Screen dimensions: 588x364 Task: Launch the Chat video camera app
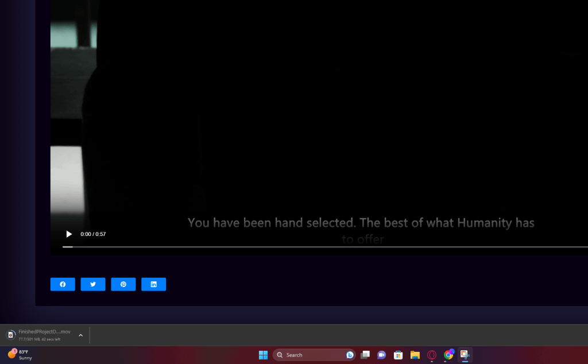(x=381, y=355)
